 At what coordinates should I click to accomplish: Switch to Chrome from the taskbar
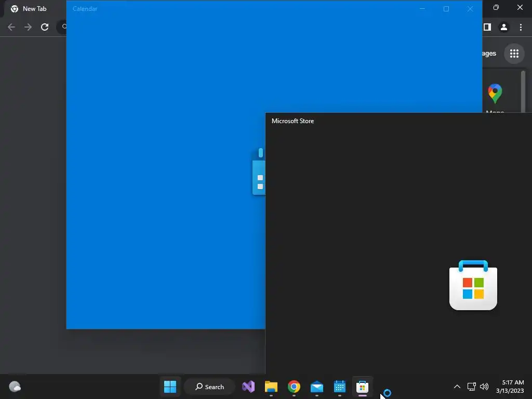click(294, 387)
